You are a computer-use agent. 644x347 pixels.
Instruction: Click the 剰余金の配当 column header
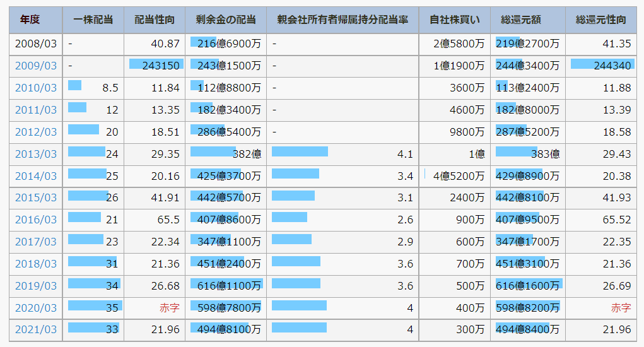226,20
